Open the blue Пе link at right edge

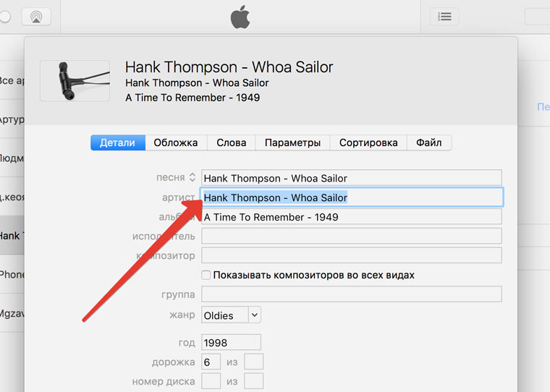[543, 107]
